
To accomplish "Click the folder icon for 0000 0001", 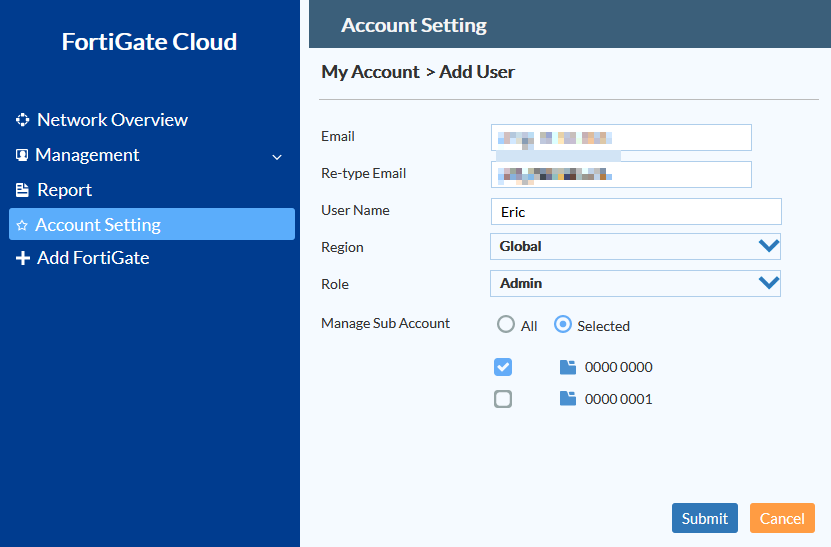I will [568, 399].
